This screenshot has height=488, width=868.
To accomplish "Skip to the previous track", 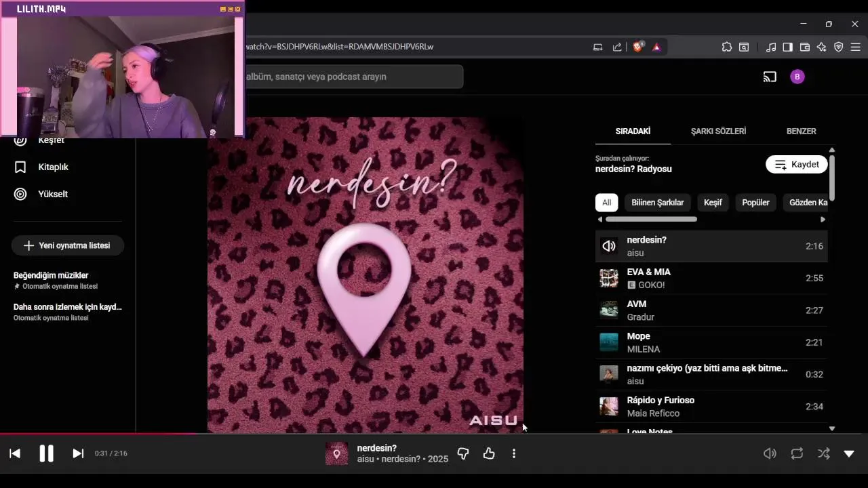I will (x=15, y=453).
